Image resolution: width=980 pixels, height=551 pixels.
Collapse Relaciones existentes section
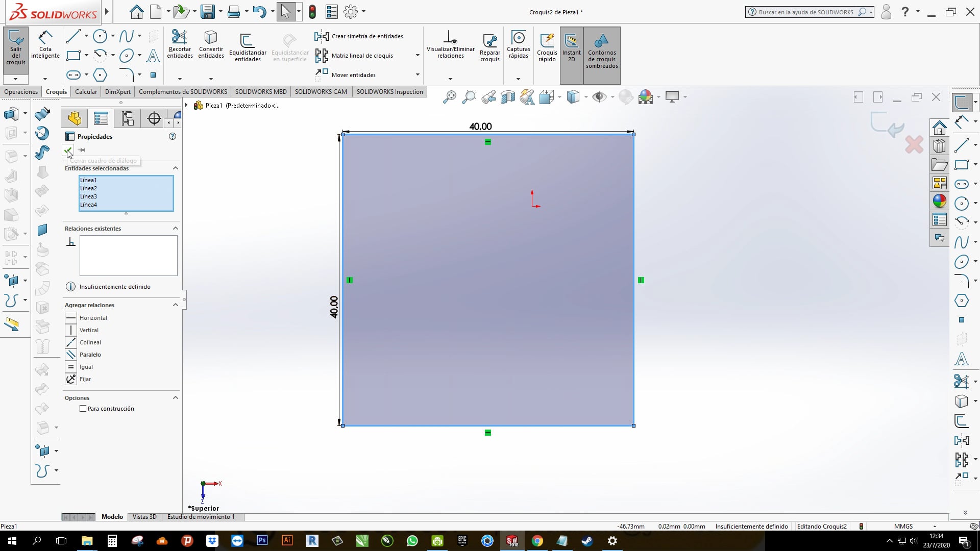pyautogui.click(x=175, y=228)
